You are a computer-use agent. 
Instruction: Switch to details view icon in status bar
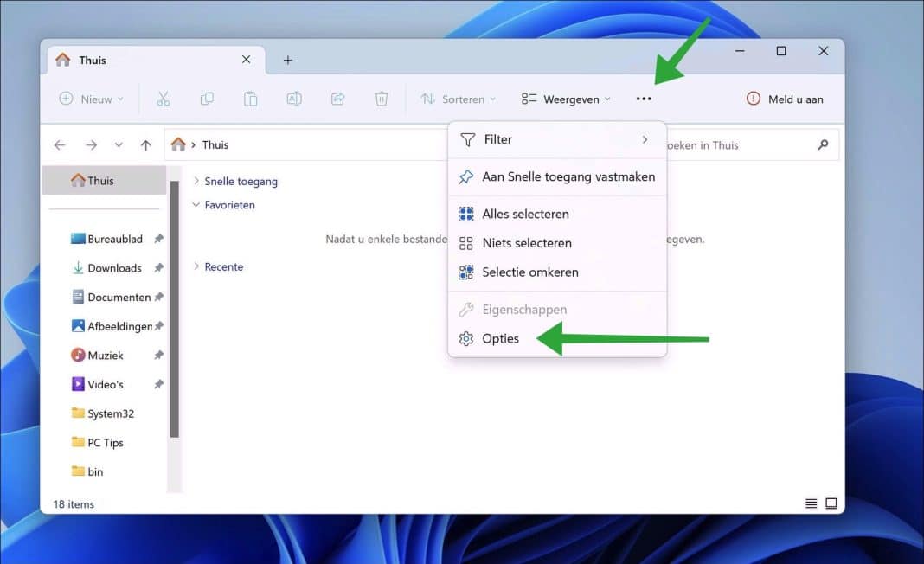point(811,503)
